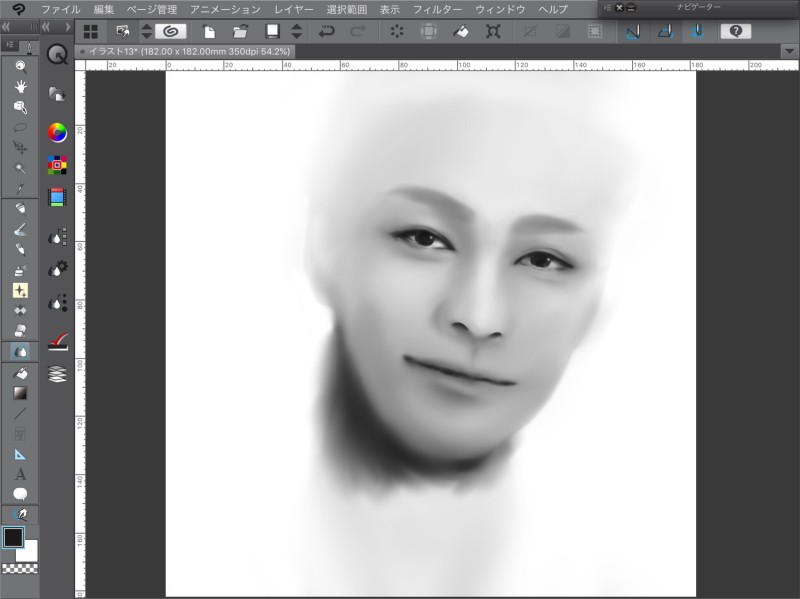Undo the last action
This screenshot has width=800, height=599.
(326, 32)
